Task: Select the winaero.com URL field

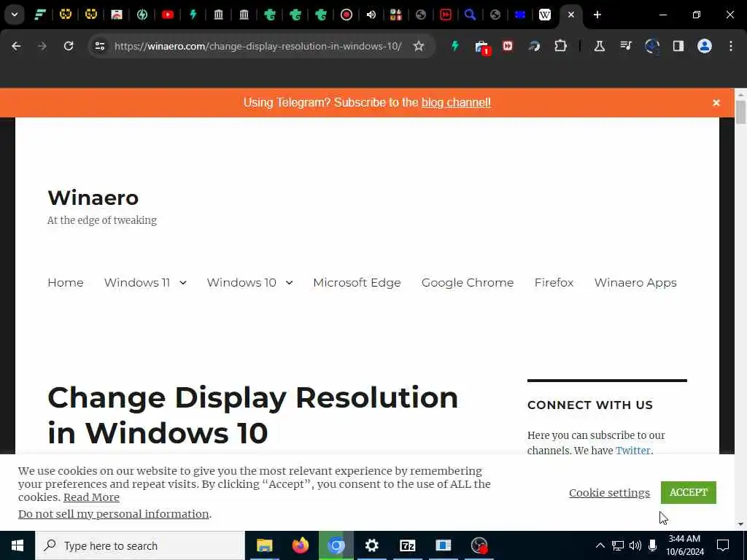Action: [x=258, y=46]
